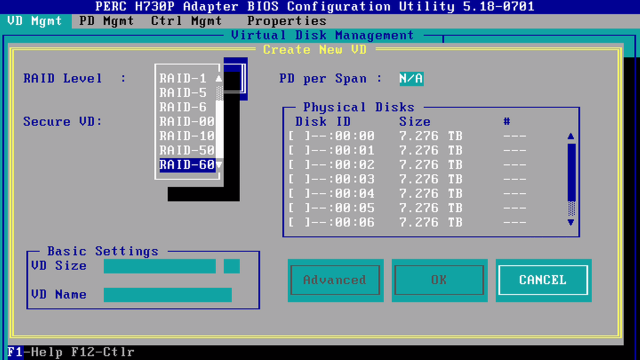Click the VD Size unit field

[x=232, y=266]
